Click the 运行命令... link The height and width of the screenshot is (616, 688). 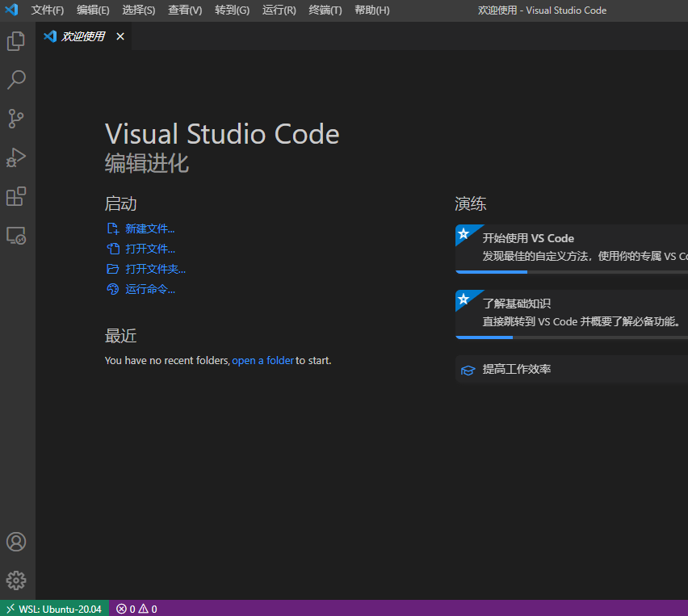pos(150,289)
